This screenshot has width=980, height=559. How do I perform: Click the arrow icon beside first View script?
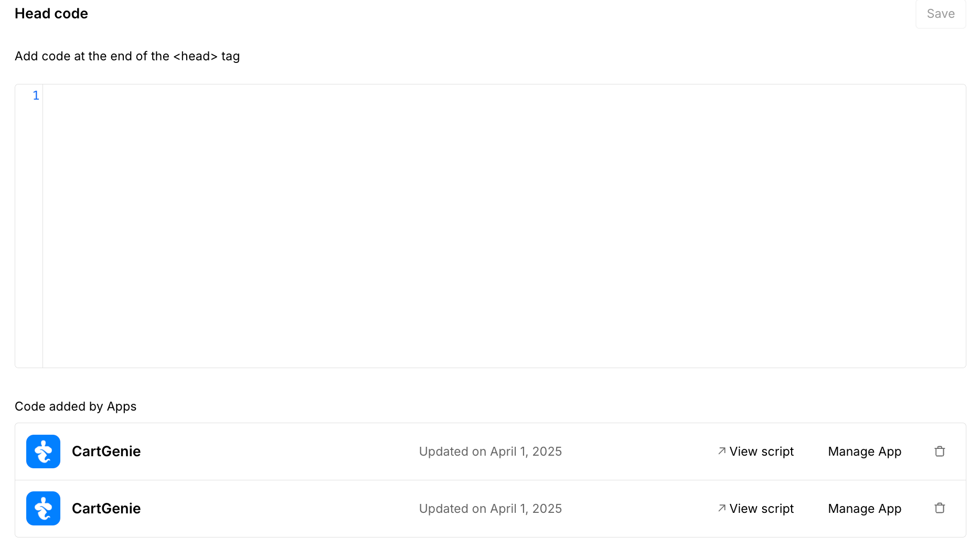[722, 451]
